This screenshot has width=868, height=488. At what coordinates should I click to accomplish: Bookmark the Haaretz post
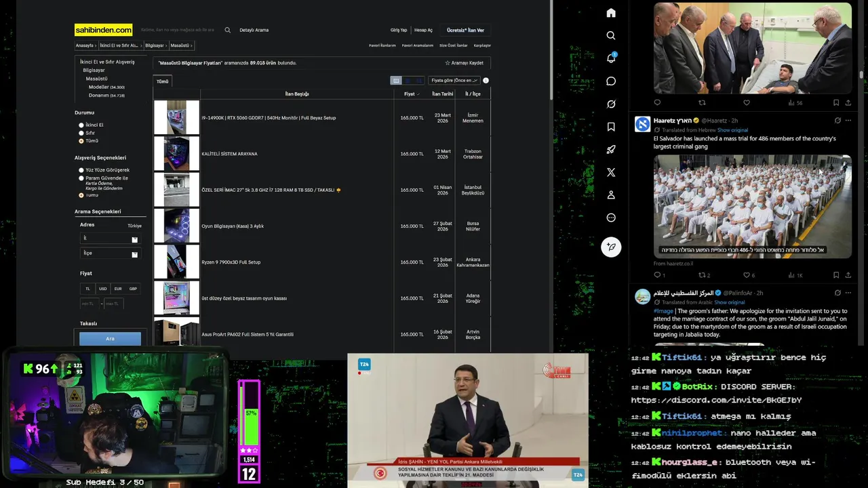pyautogui.click(x=836, y=275)
